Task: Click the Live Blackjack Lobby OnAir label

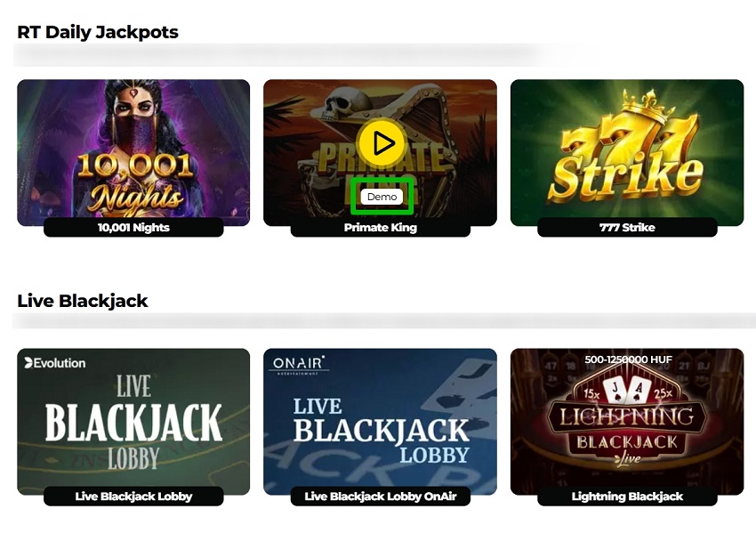Action: click(381, 497)
